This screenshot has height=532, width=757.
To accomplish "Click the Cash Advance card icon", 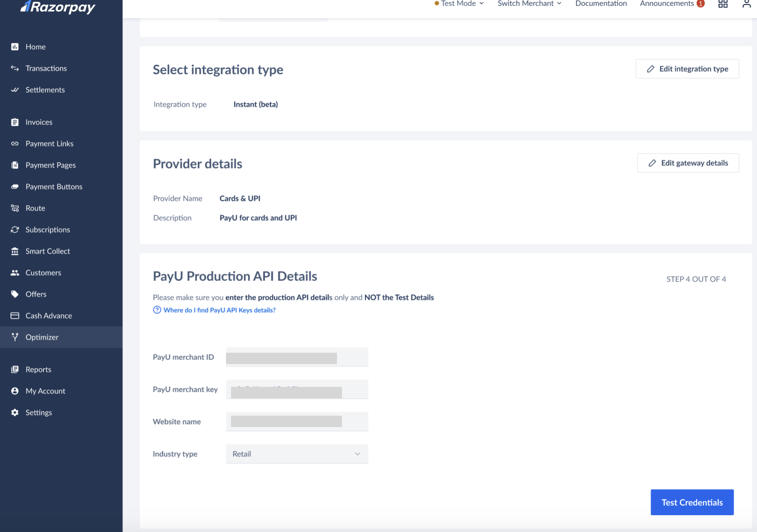I will pyautogui.click(x=15, y=315).
